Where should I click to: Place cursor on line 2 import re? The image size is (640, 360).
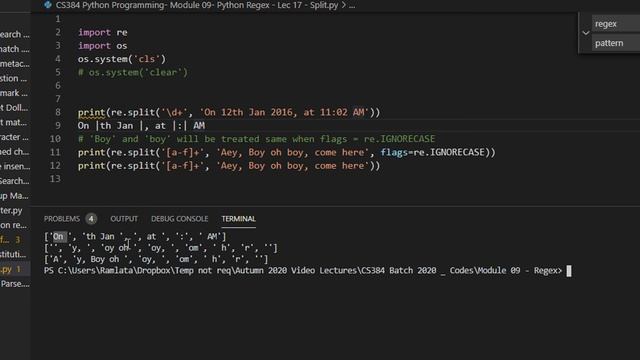102,32
